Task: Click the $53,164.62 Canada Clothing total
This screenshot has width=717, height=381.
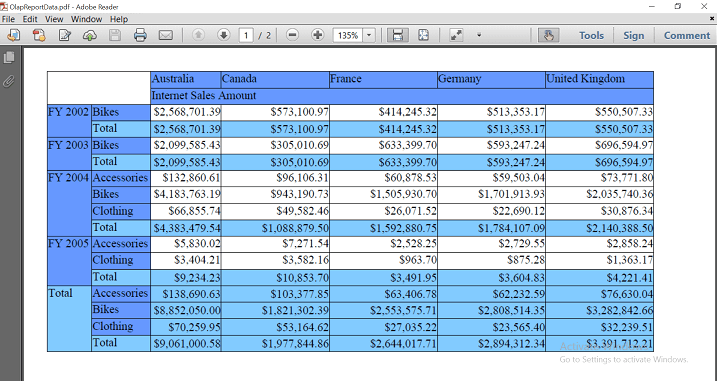Action: point(275,327)
